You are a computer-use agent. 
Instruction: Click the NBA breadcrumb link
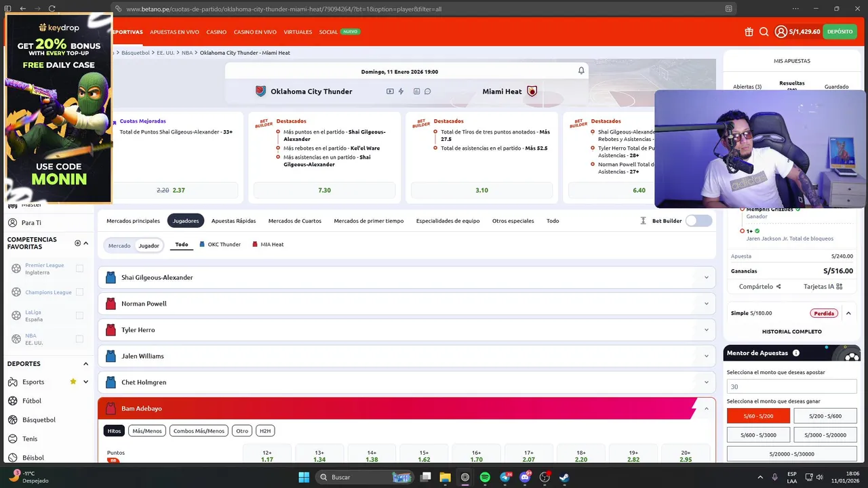point(187,53)
